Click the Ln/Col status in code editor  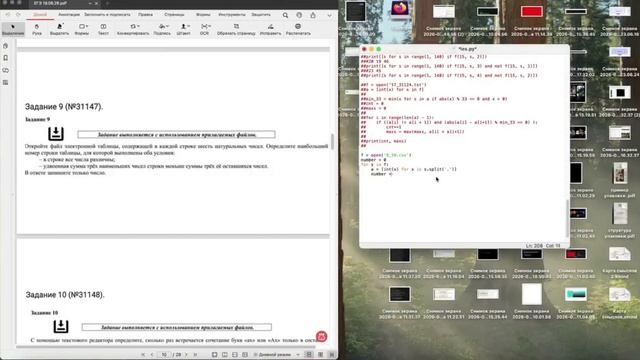543,245
